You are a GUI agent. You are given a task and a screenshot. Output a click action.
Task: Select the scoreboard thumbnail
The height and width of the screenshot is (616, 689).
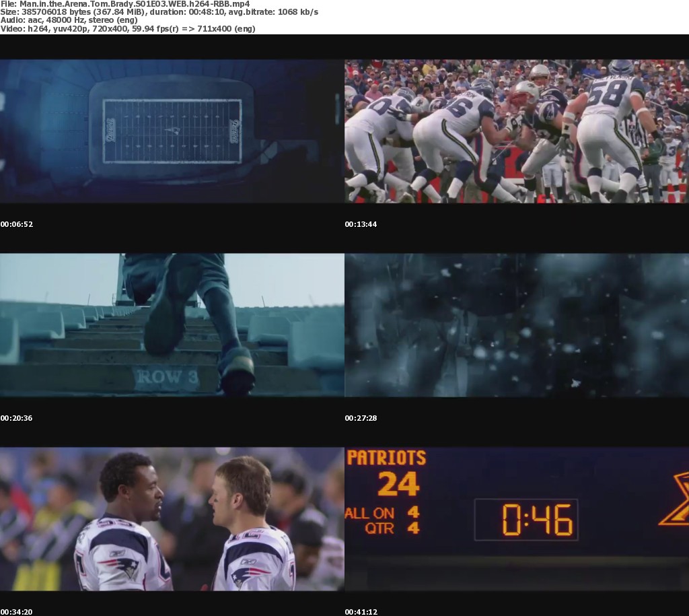(516, 519)
